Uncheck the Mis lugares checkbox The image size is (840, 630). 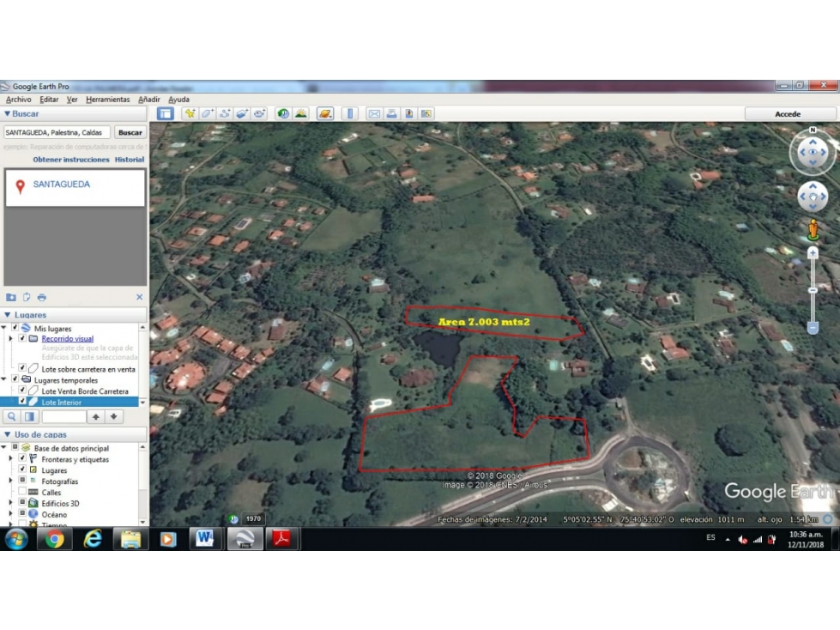[15, 328]
